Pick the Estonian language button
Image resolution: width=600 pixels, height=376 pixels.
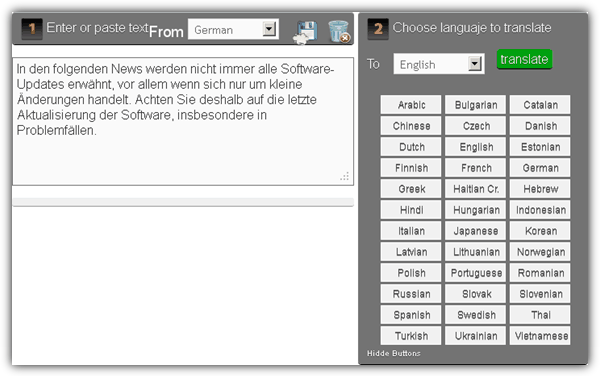(x=540, y=147)
